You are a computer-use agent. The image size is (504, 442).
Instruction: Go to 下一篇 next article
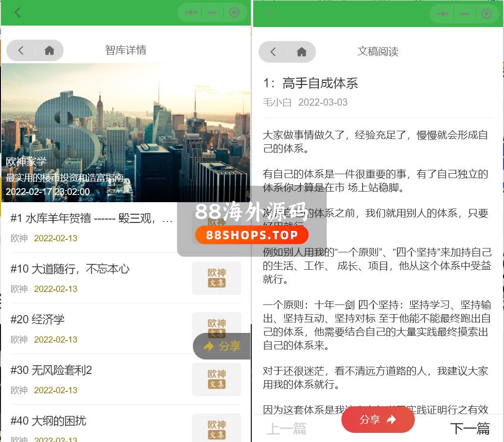pos(470,428)
